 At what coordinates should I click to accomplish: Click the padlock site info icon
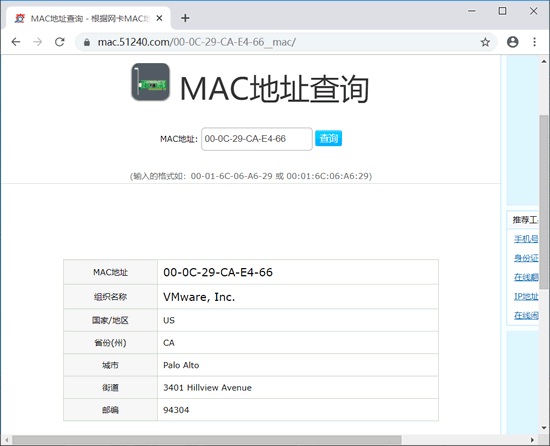tap(87, 42)
